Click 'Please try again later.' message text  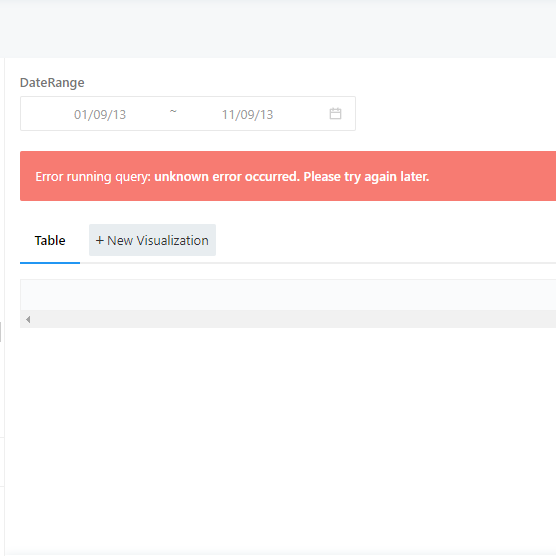pyautogui.click(x=366, y=177)
